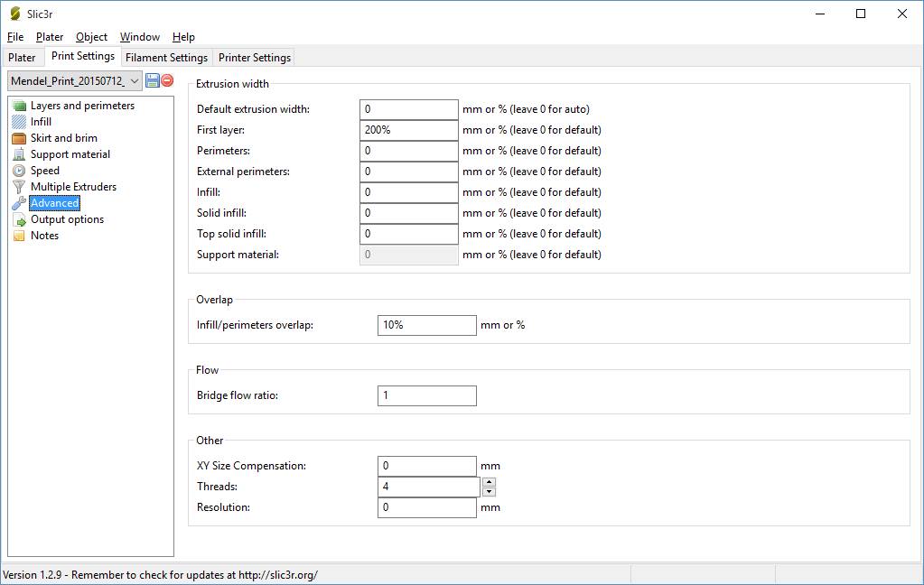The width and height of the screenshot is (924, 585).
Task: Open Support material settings icon
Action: click(x=19, y=154)
